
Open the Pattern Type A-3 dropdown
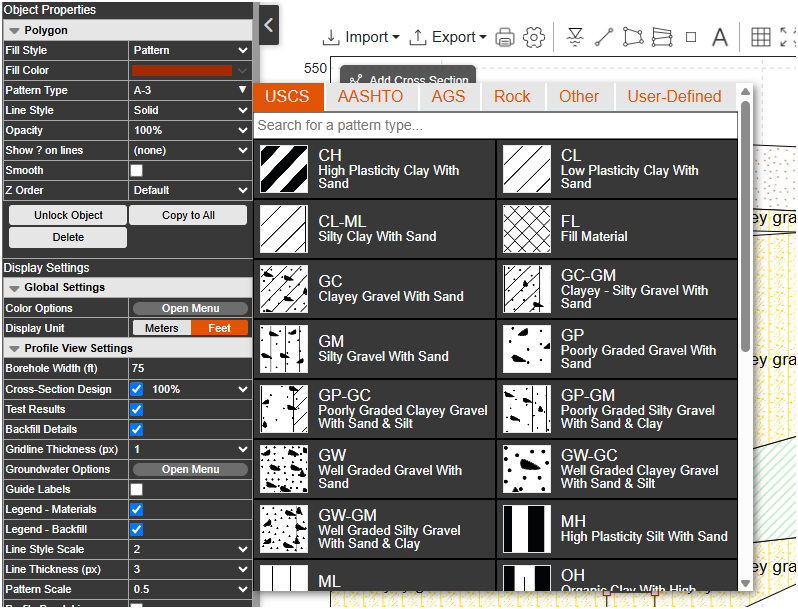pos(190,90)
